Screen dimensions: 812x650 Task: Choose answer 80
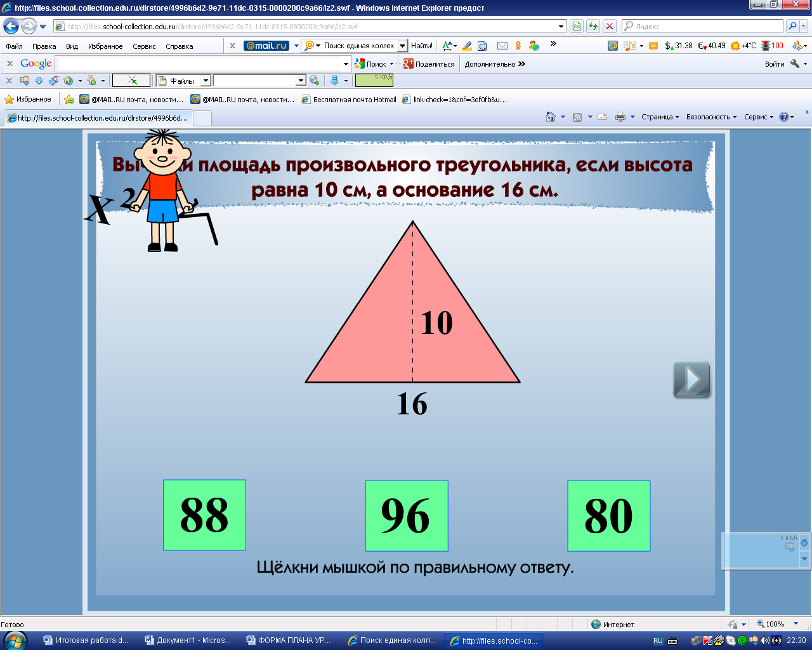click(x=609, y=515)
